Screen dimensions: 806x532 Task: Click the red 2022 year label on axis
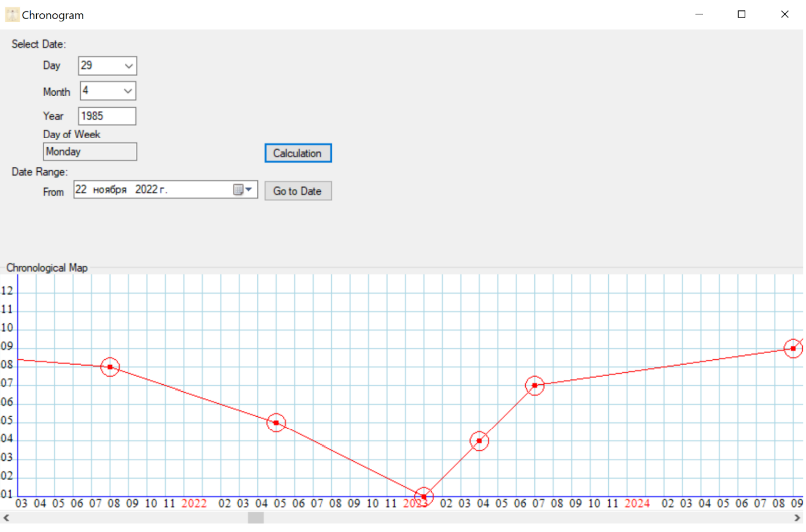194,503
